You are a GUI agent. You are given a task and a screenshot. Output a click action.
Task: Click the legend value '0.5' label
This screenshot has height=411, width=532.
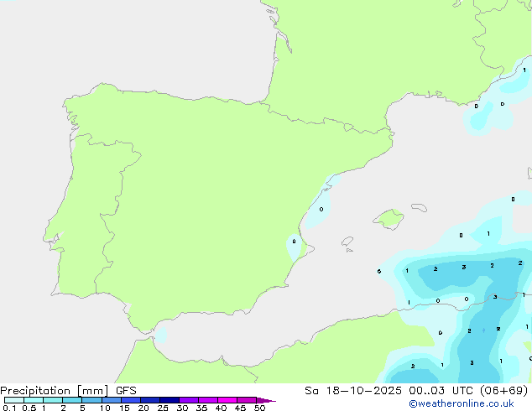pos(29,408)
